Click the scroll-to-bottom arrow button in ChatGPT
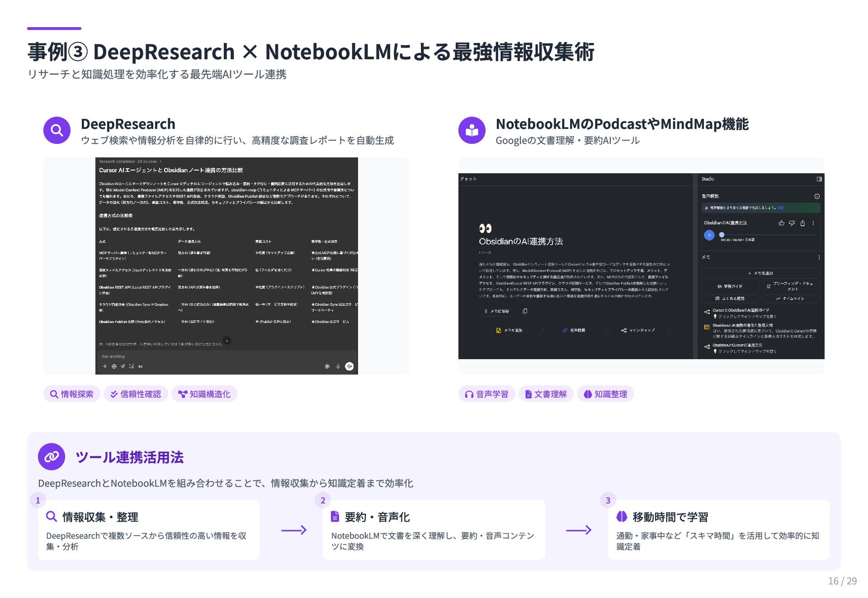The image size is (868, 598). pyautogui.click(x=227, y=340)
